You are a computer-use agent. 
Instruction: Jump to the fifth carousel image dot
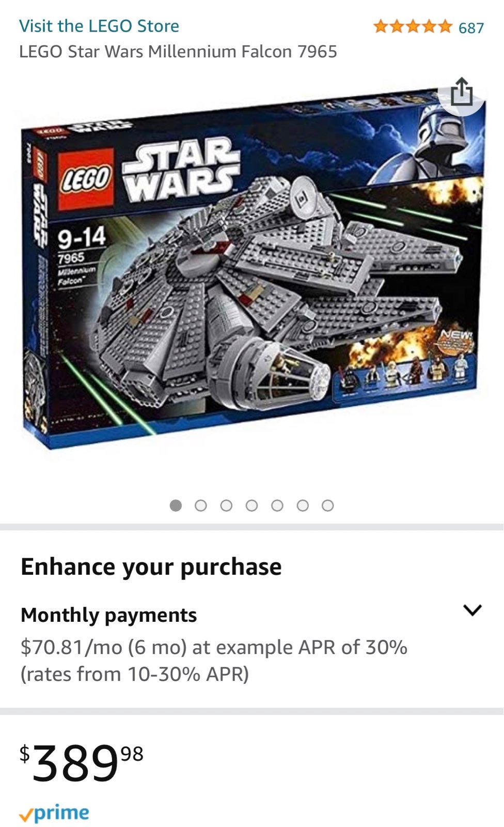(277, 505)
